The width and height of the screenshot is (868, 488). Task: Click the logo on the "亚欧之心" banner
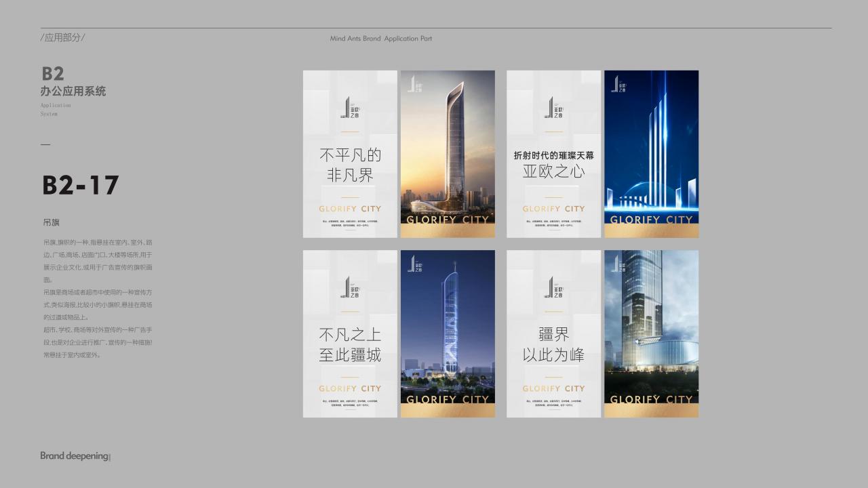click(553, 107)
